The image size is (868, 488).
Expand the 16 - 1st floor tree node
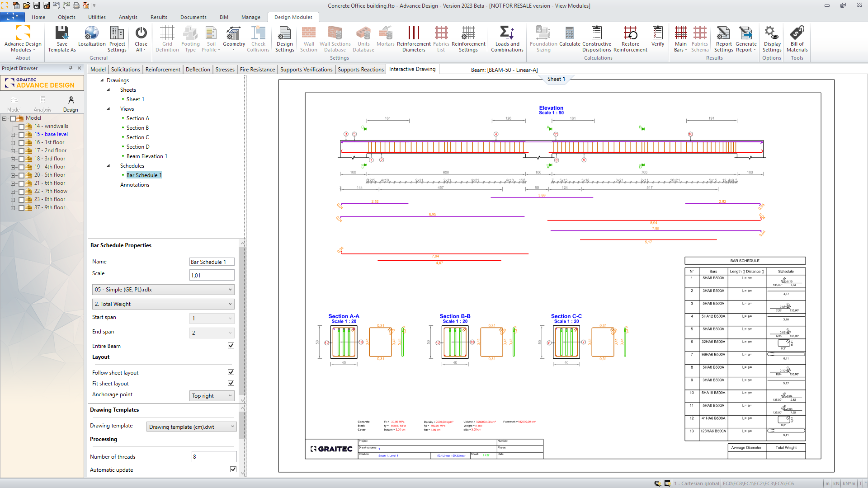[x=13, y=143]
